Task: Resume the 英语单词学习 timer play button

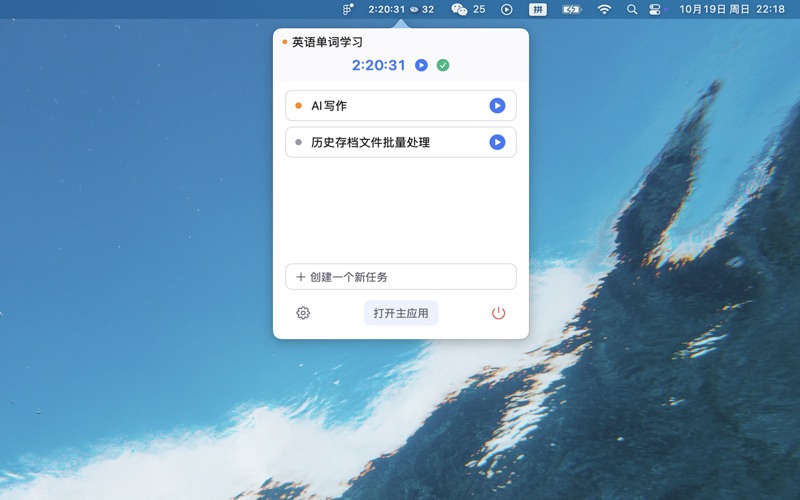Action: 421,65
